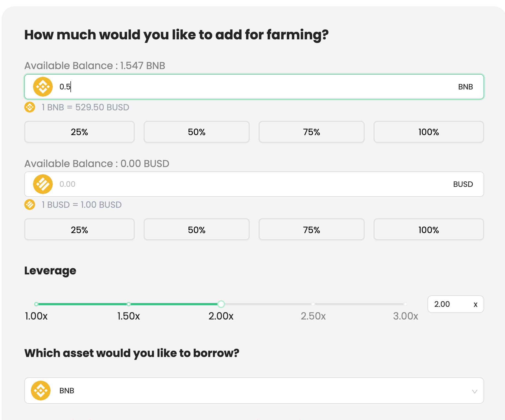Set leverage to 1.50x point
The image size is (505, 420).
[129, 304]
